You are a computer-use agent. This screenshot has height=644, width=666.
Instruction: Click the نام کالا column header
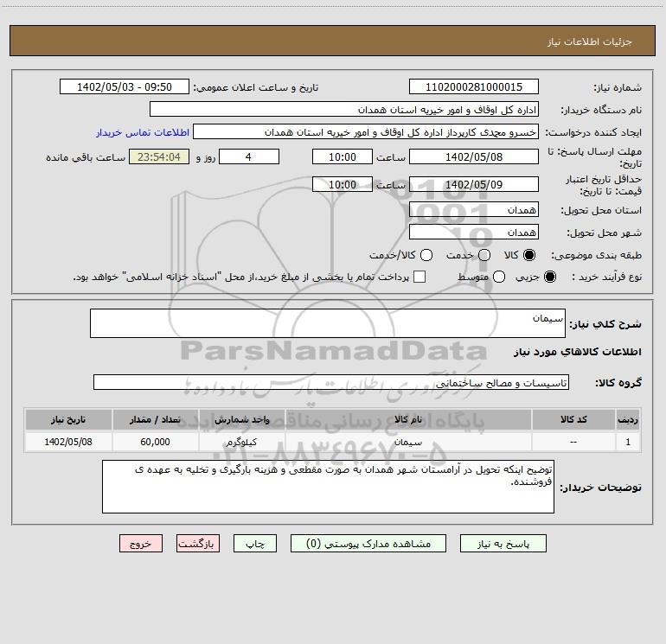(x=408, y=419)
